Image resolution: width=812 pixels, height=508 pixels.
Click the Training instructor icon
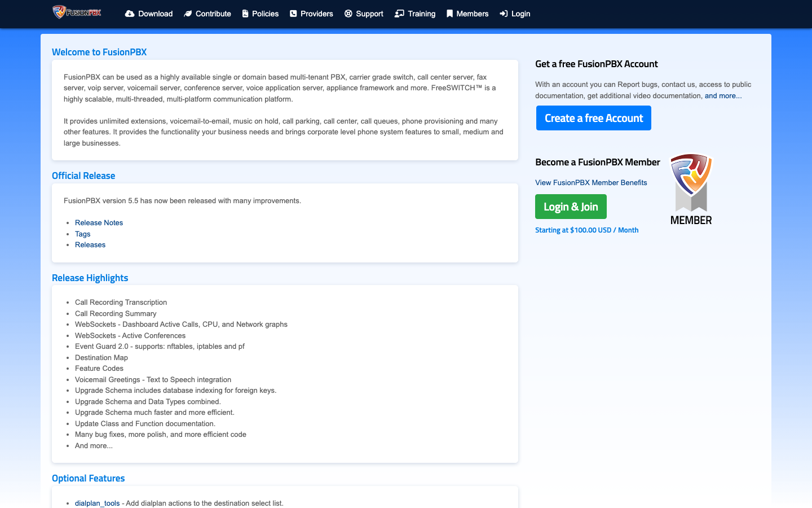pos(399,14)
